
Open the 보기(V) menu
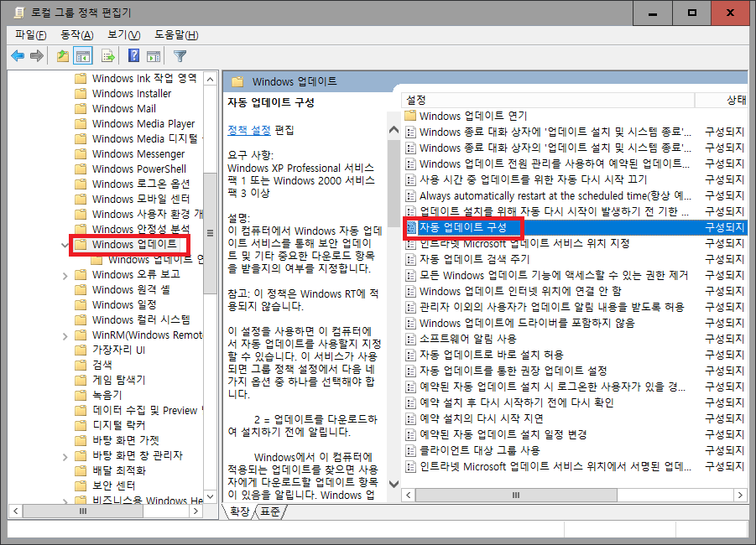[124, 34]
